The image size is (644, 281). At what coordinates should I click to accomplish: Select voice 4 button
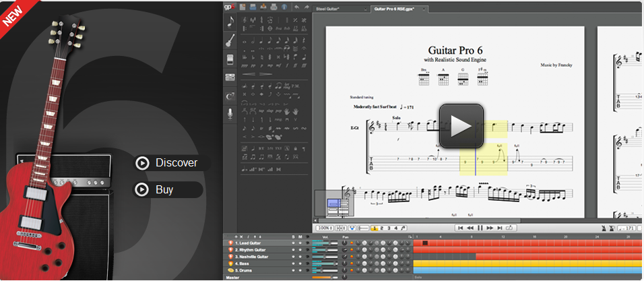coord(396,228)
